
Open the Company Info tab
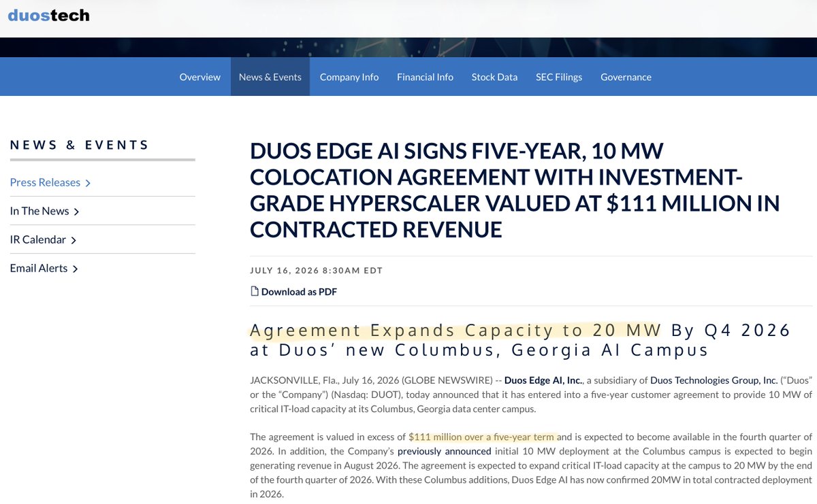coord(349,77)
